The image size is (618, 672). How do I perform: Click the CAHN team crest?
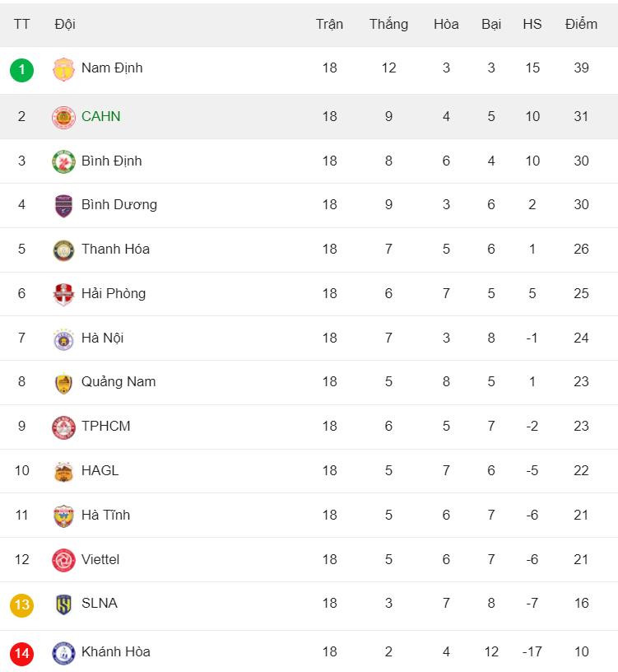click(63, 118)
